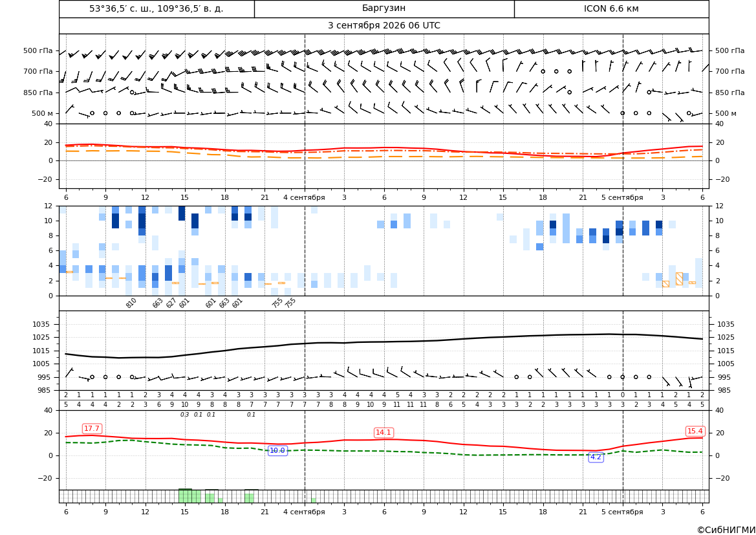Image resolution: width=756 pixels, height=535 pixels.
Task: Click the date header 3 сентября 2026 06 UTC
Action: coord(383,26)
